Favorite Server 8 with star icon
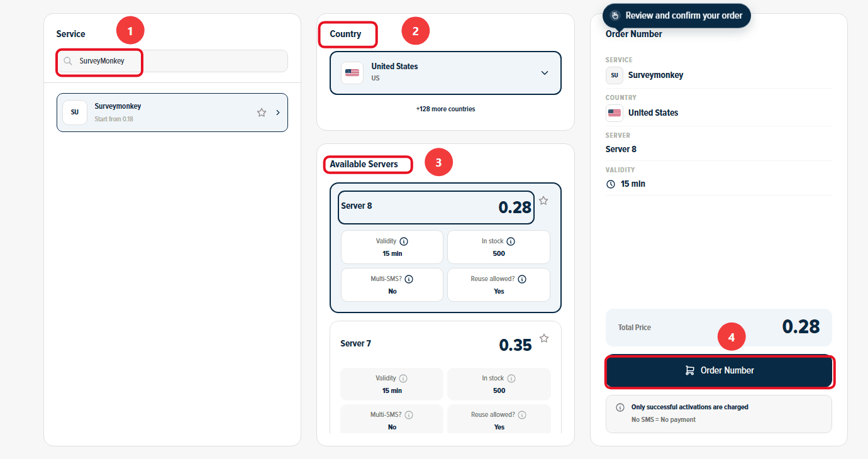Screen dimensions: 868x459 click(543, 201)
